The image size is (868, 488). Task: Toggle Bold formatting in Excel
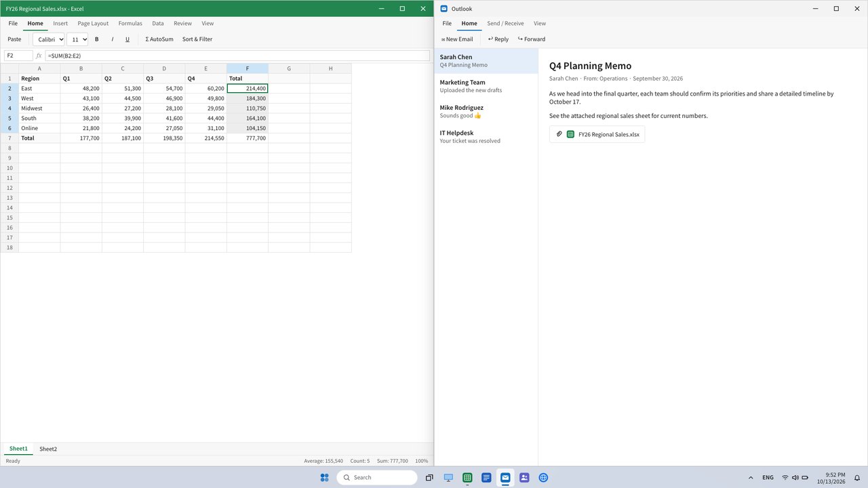tap(96, 39)
